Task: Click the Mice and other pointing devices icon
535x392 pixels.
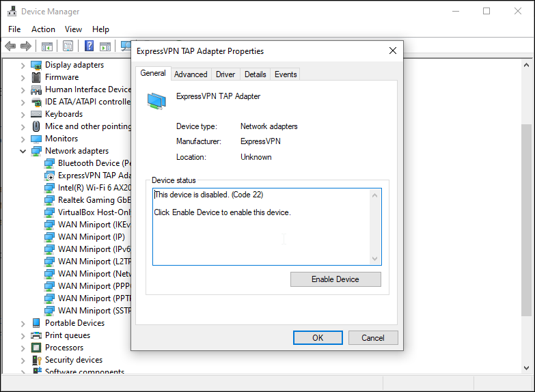Action: (36, 126)
